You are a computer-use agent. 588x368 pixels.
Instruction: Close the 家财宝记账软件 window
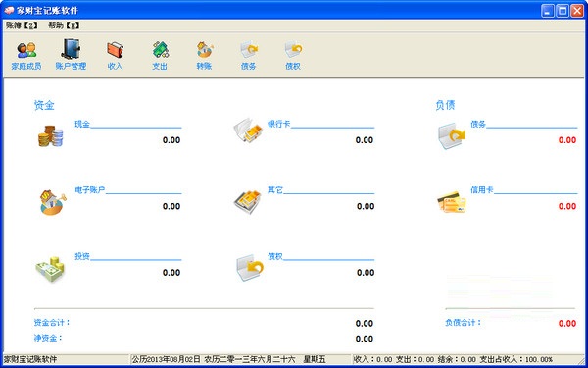(577, 11)
